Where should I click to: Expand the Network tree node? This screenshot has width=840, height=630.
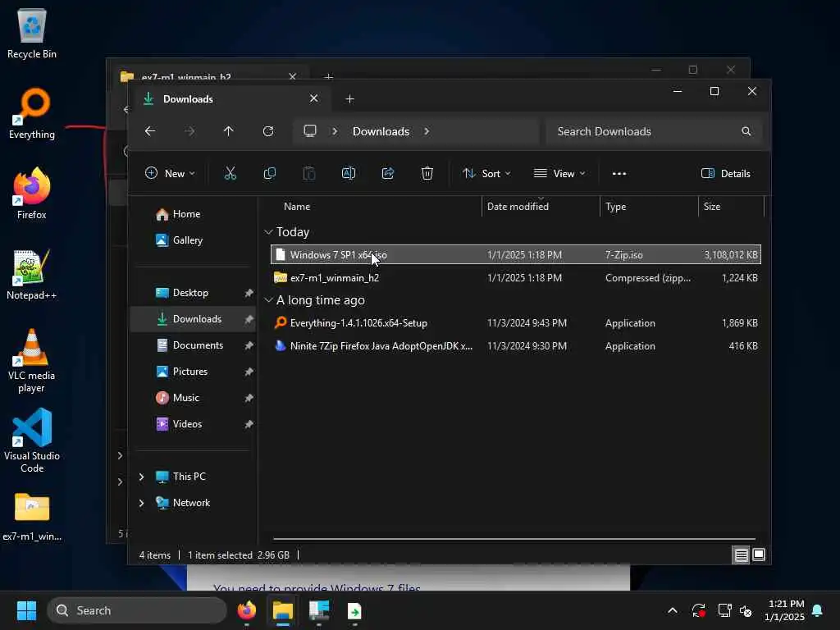tap(141, 503)
